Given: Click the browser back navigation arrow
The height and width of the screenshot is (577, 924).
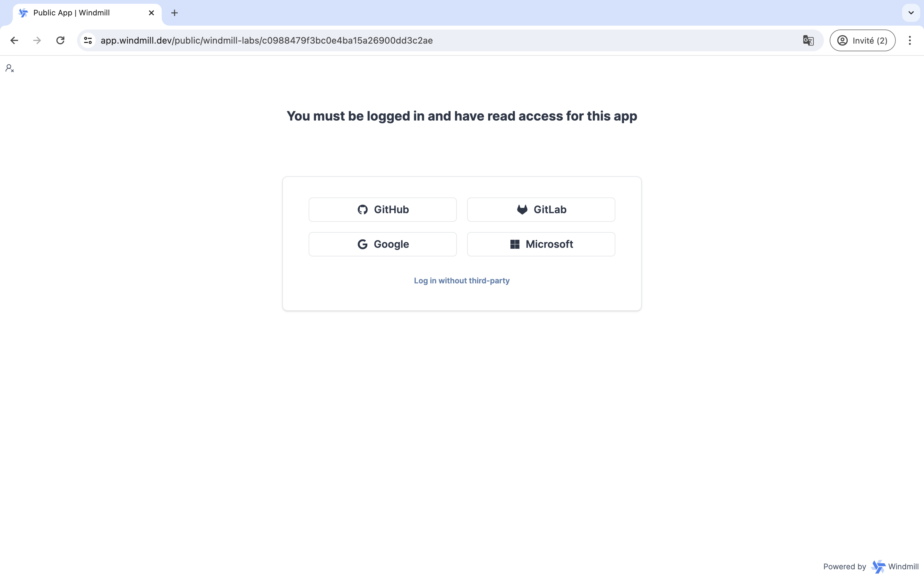Looking at the screenshot, I should pos(14,40).
